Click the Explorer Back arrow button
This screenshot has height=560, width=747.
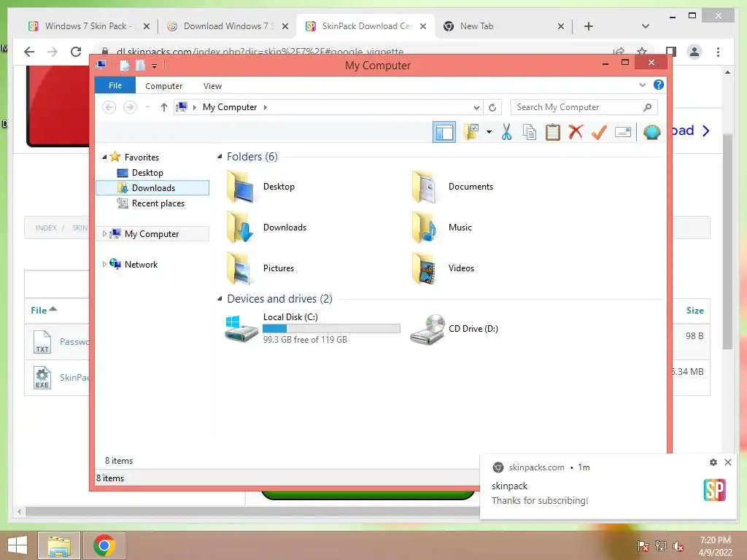click(109, 107)
